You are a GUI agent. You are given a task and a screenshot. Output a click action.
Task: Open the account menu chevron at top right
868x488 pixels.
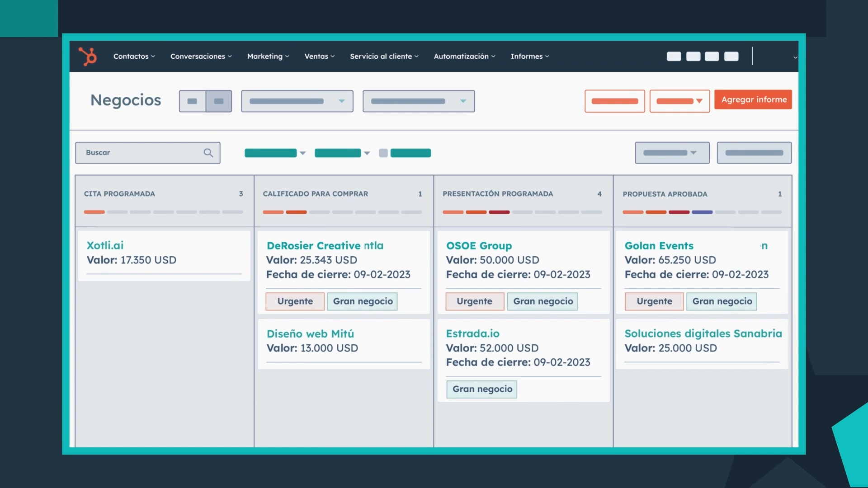[795, 57]
